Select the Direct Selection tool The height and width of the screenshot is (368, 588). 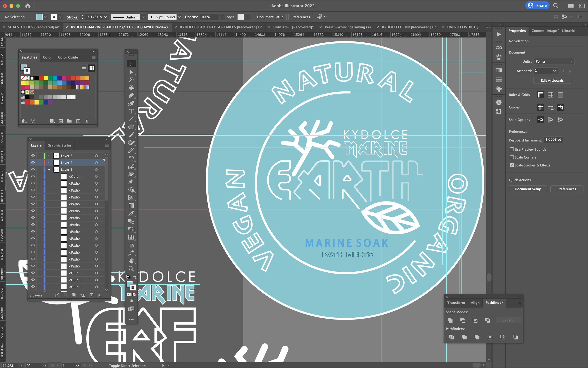point(131,72)
